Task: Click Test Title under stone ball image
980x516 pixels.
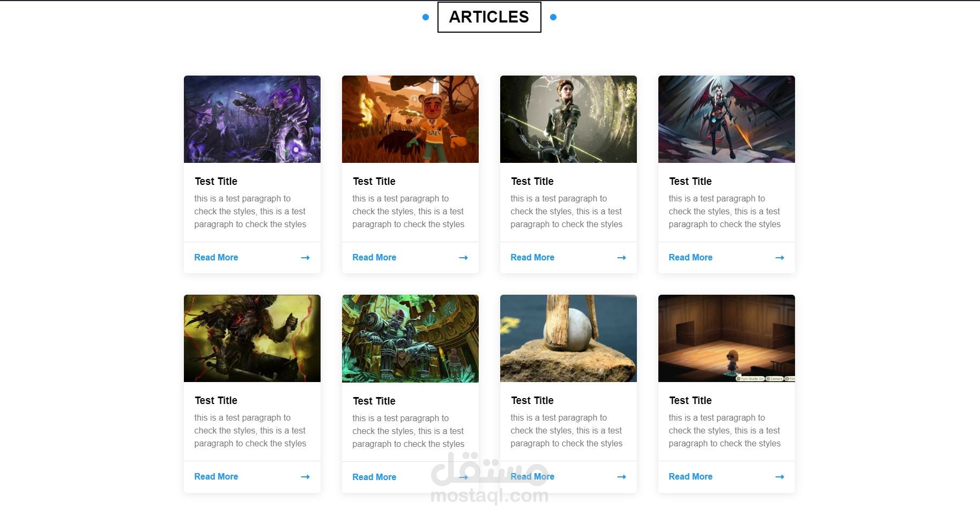Action: [532, 400]
